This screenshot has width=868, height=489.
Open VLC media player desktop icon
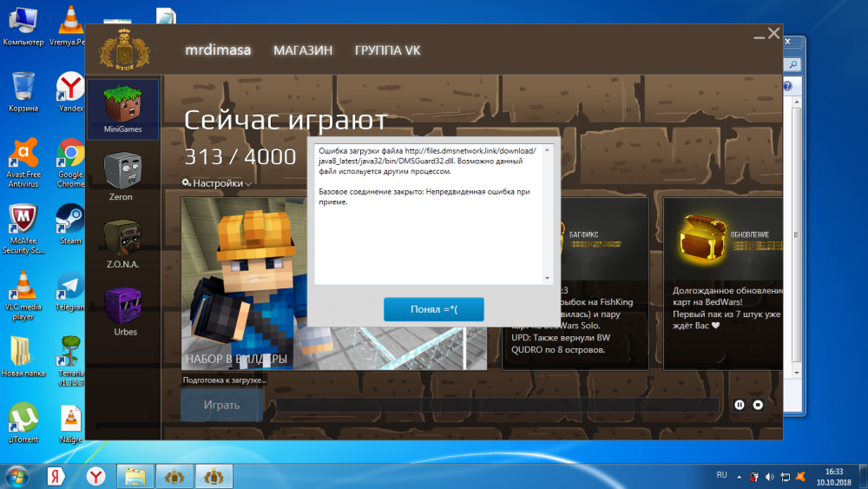pyautogui.click(x=23, y=295)
